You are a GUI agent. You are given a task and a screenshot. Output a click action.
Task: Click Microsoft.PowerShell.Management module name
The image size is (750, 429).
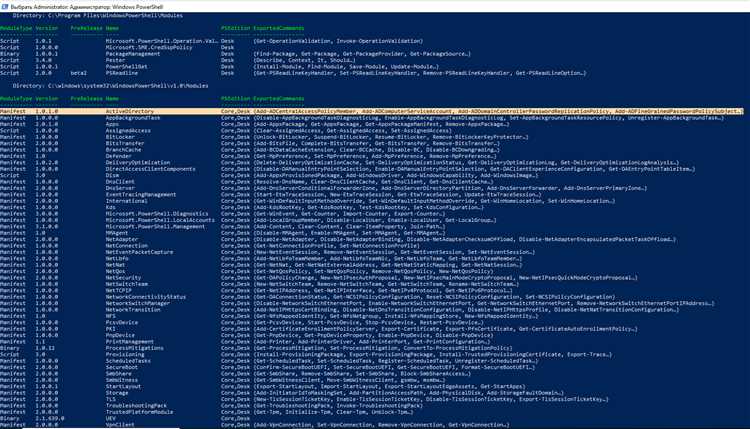[155, 227]
